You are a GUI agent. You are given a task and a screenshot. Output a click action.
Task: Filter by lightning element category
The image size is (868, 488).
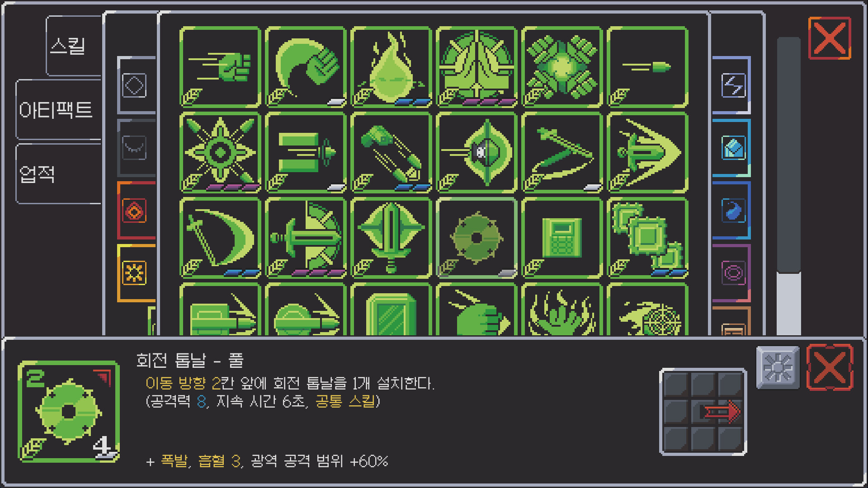[x=732, y=85]
